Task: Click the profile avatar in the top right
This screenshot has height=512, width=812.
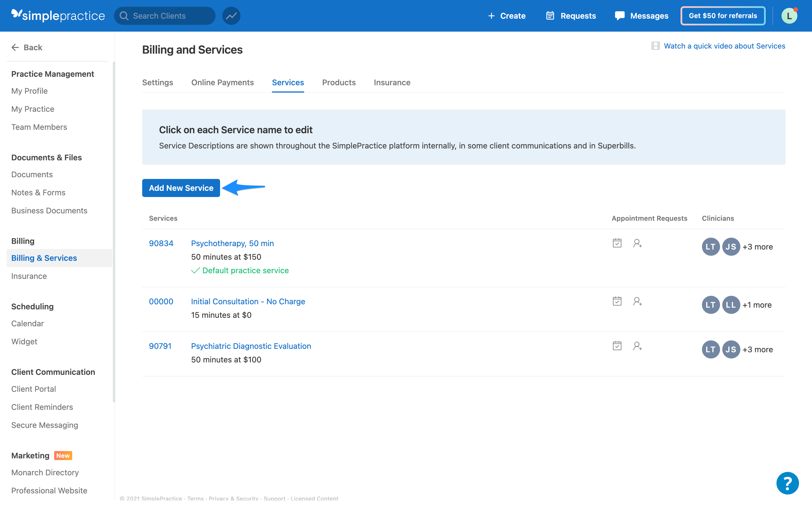Action: (789, 16)
